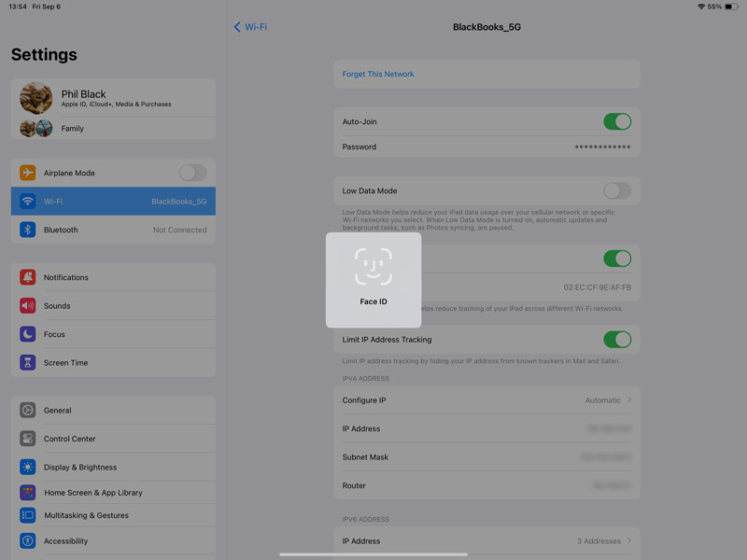
Task: Tap the Airplane Mode orange icon
Action: click(28, 173)
